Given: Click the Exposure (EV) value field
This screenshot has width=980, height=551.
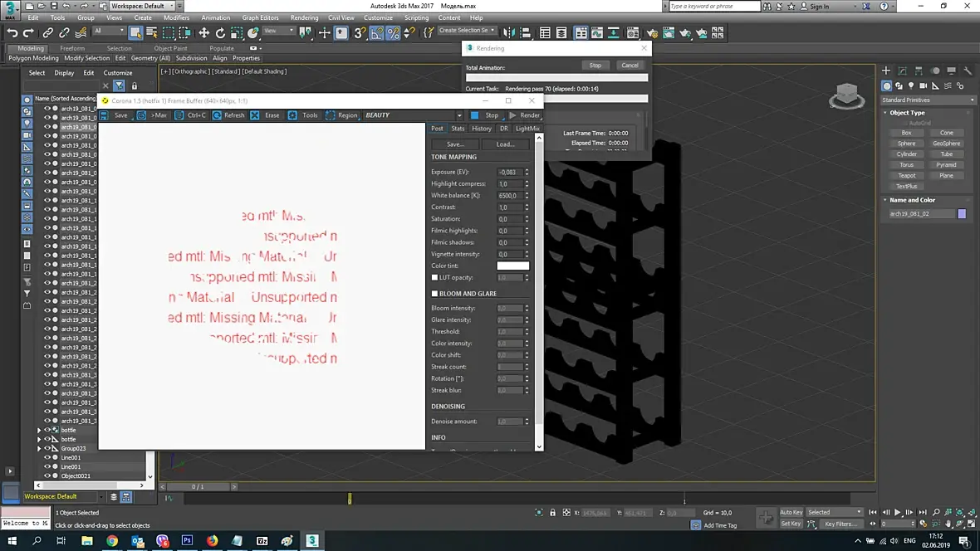Looking at the screenshot, I should click(x=509, y=172).
